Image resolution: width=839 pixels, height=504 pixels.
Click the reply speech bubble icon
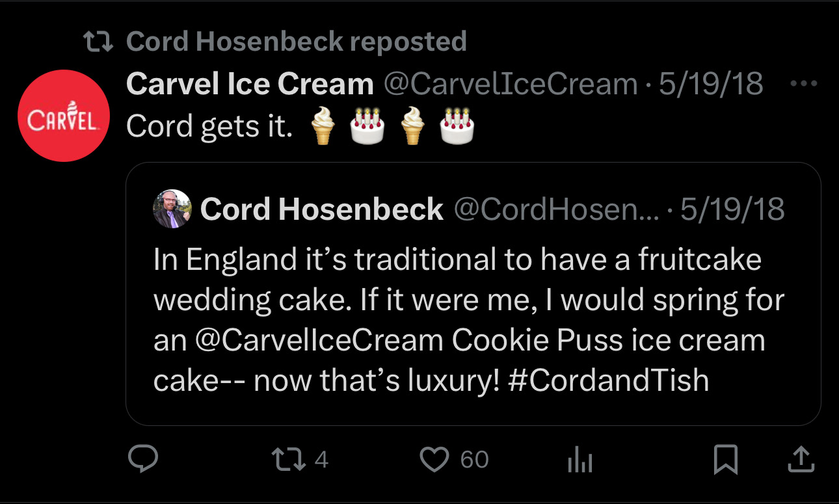click(x=143, y=460)
